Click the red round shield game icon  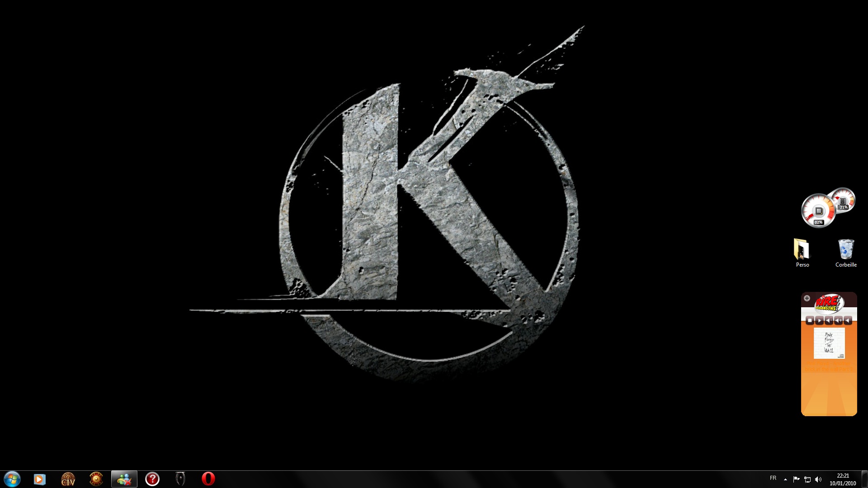(96, 479)
